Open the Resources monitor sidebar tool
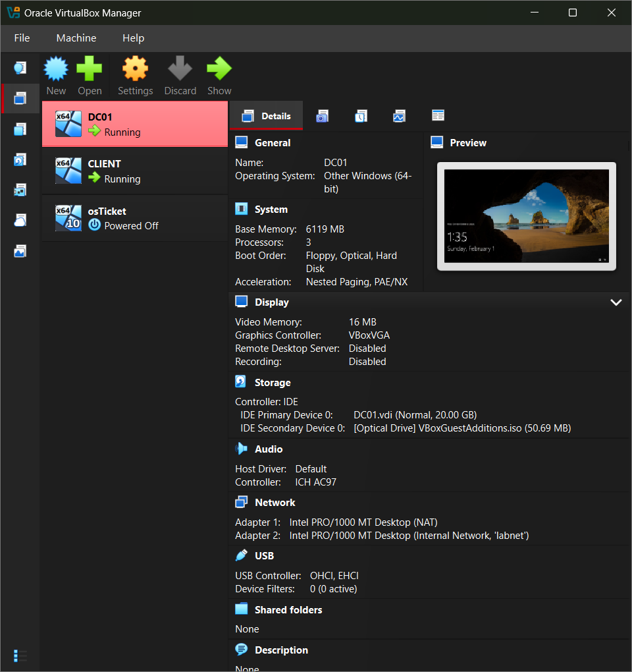Image resolution: width=632 pixels, height=672 pixels. click(x=20, y=251)
